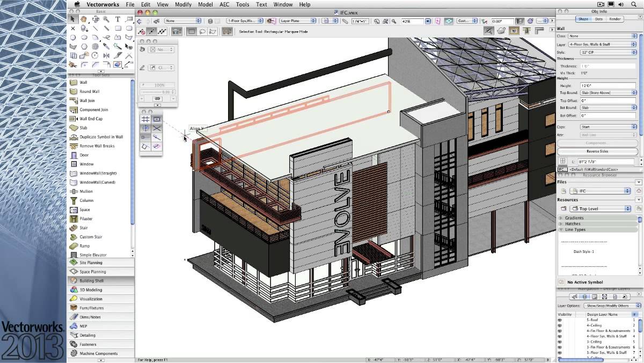
Task: Choose the Text tool
Action: pos(117,18)
